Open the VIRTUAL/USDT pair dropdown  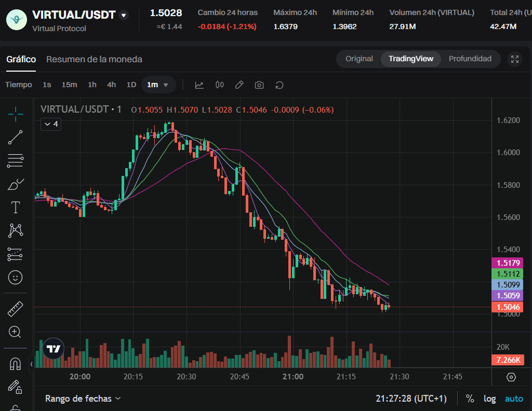(x=124, y=15)
